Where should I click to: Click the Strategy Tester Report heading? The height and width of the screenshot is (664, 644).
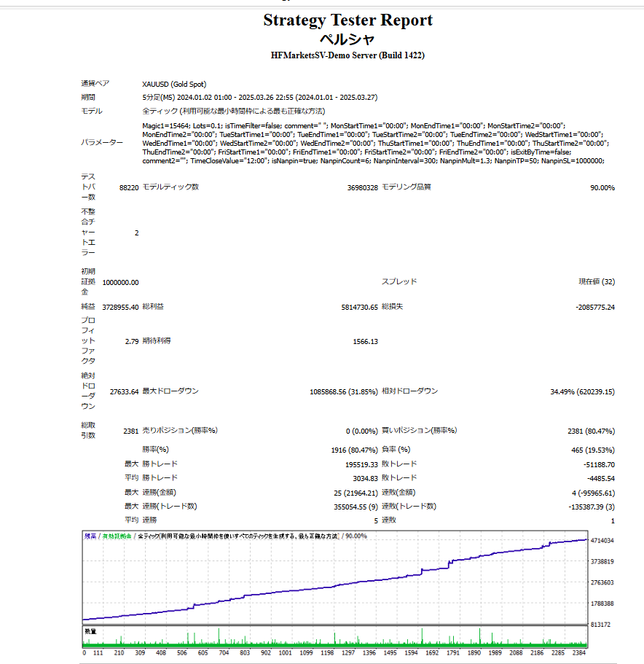click(x=347, y=20)
